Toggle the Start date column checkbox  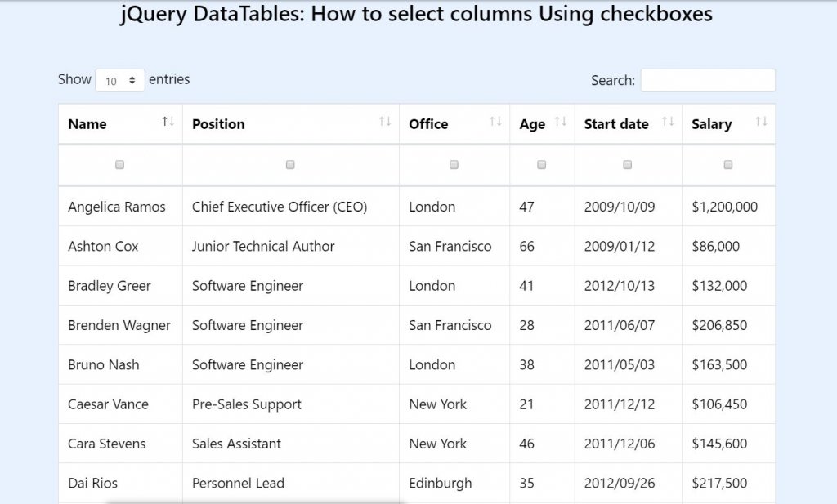click(x=628, y=165)
